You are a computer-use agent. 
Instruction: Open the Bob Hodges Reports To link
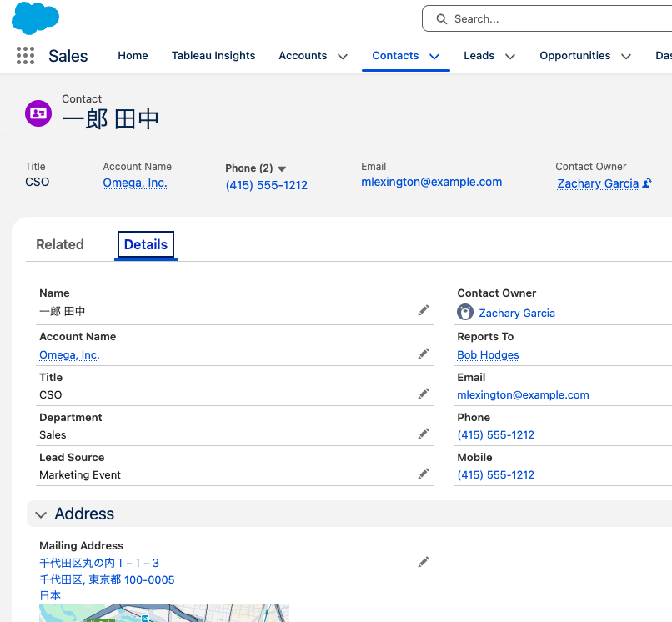point(488,355)
